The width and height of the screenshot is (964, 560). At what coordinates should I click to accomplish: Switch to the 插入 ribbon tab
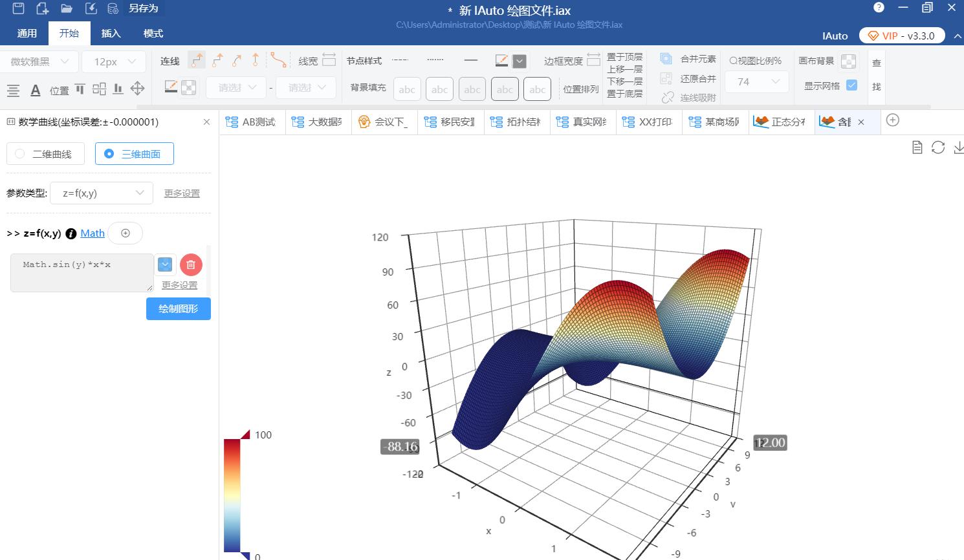click(x=111, y=34)
